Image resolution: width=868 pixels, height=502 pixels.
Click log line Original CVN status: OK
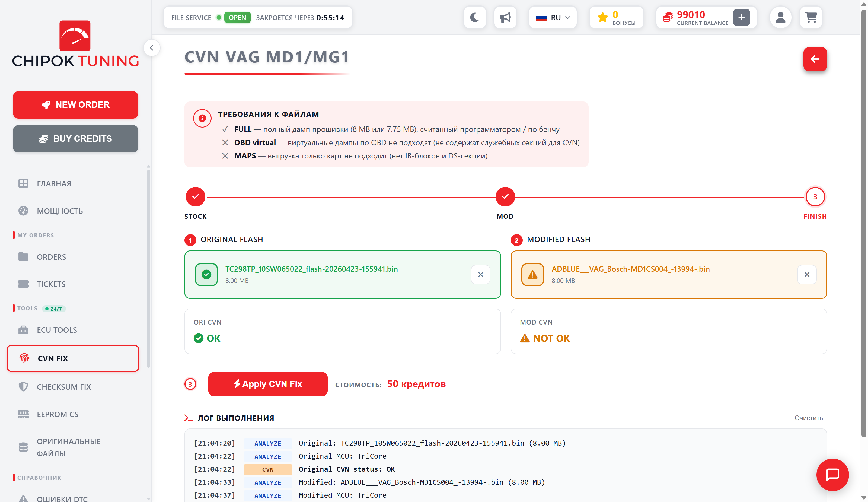coord(346,469)
